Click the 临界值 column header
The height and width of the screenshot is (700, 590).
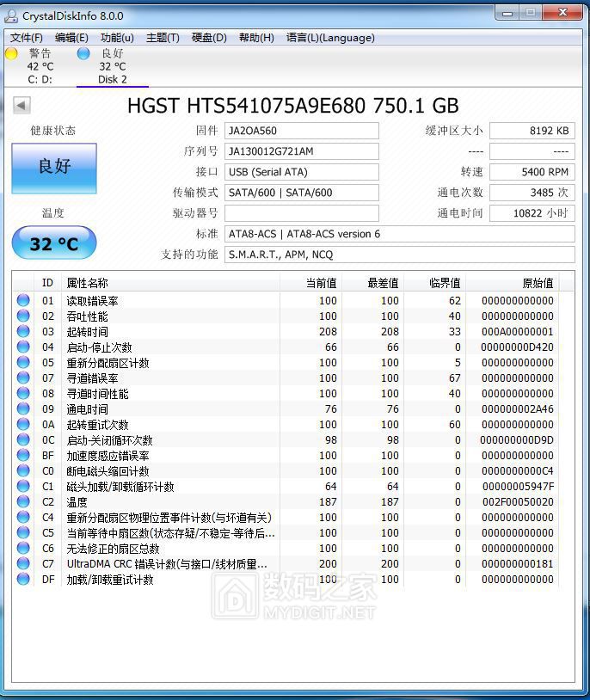[434, 283]
